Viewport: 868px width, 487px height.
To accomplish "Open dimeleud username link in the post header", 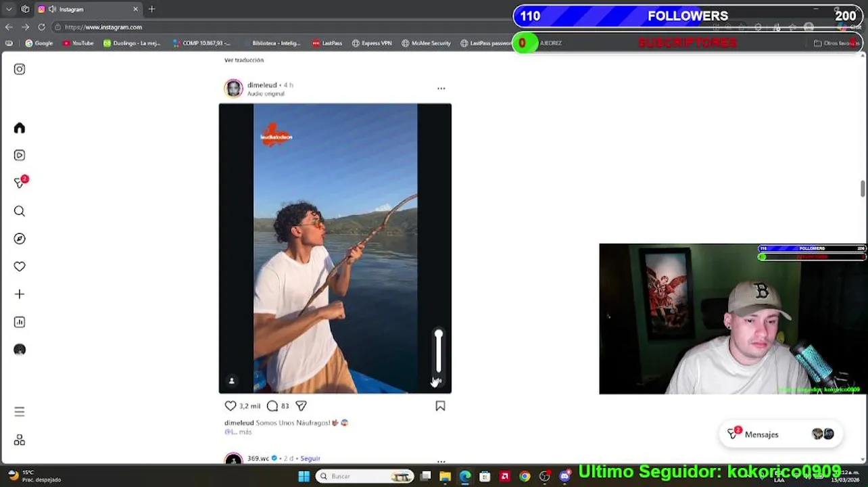I will tap(262, 85).
